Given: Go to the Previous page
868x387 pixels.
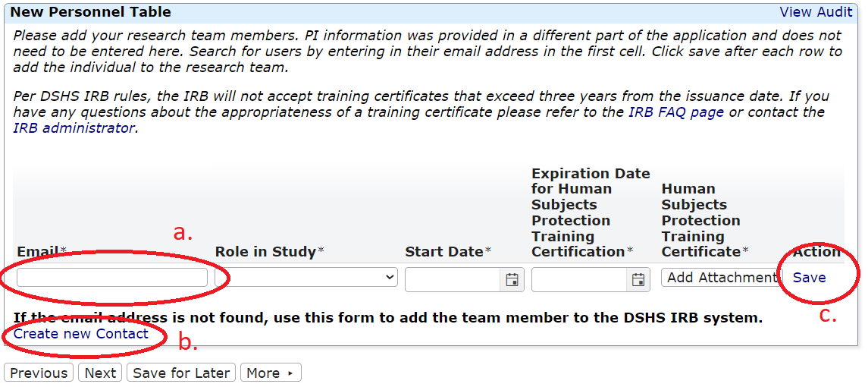Looking at the screenshot, I should click(x=39, y=373).
